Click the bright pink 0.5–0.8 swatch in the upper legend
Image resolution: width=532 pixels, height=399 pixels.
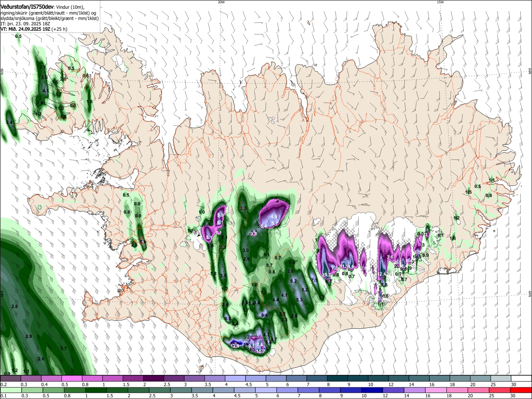(x=71, y=379)
